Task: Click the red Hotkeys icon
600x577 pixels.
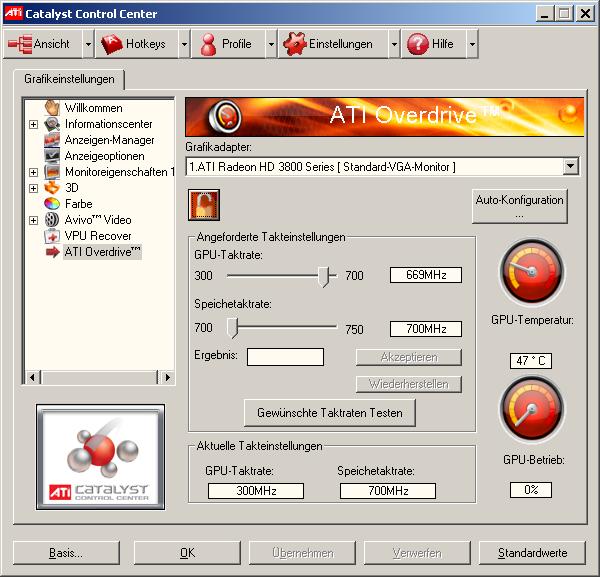Action: [111, 44]
